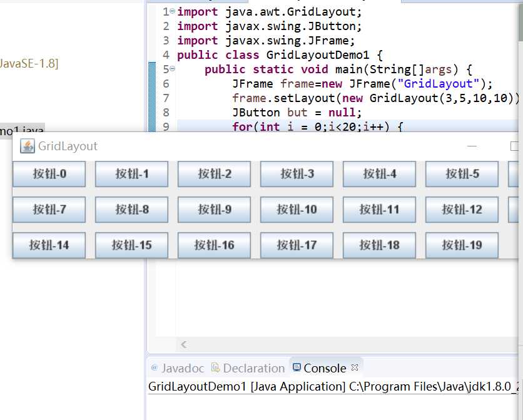Click the 按钮-4 button

(379, 174)
